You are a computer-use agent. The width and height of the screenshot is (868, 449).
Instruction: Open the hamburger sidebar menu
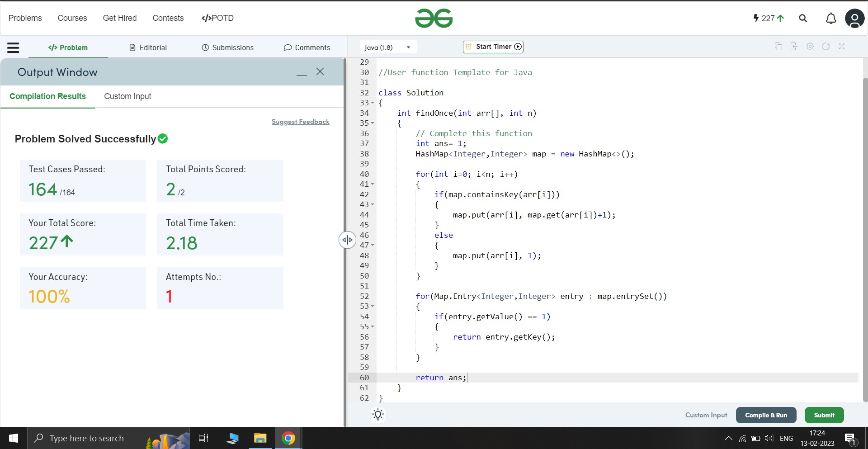coord(13,47)
